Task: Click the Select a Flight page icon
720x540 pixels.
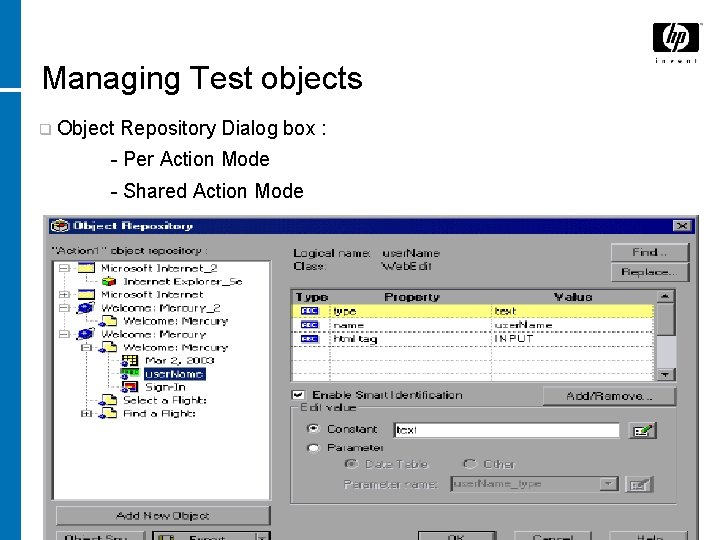Action: 108,400
